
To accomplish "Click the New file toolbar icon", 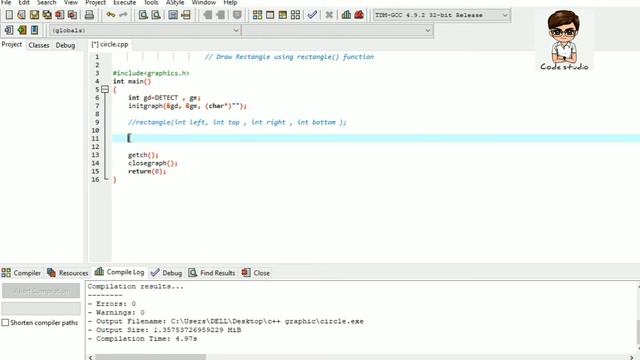I will [x=9, y=15].
